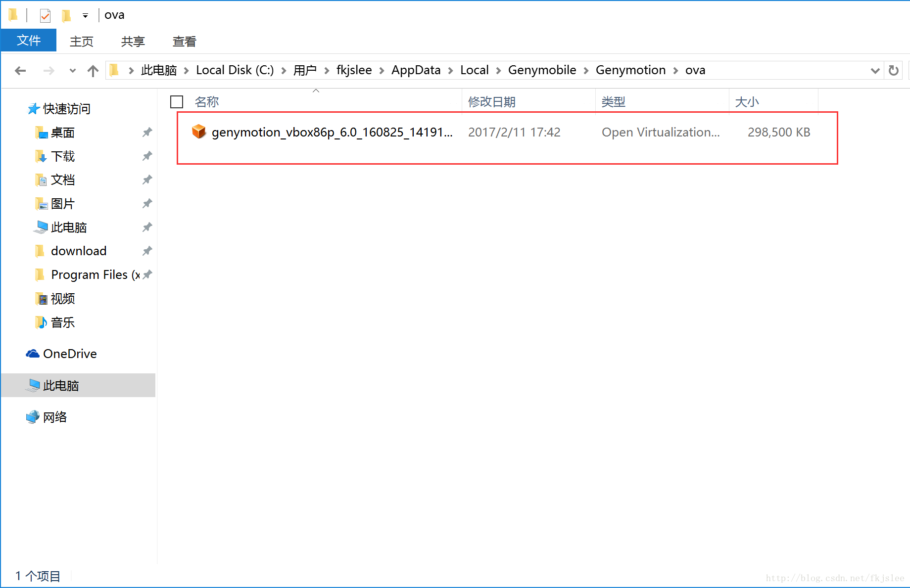Open pinned 此电脑 under quick access
Screen dimensions: 910x588
tap(69, 227)
